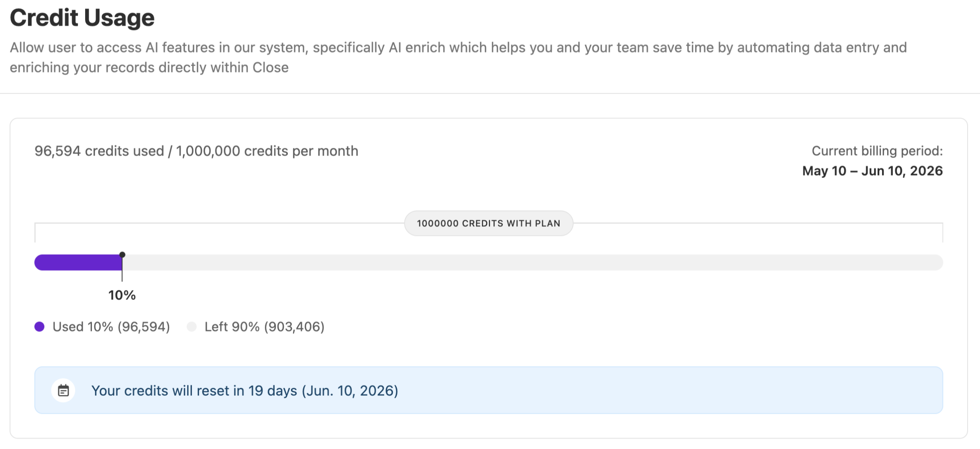Screen dimensions: 980x449
Task: Click "96,594 credits used / 1,000,000 credits per month"
Action: pyautogui.click(x=196, y=151)
